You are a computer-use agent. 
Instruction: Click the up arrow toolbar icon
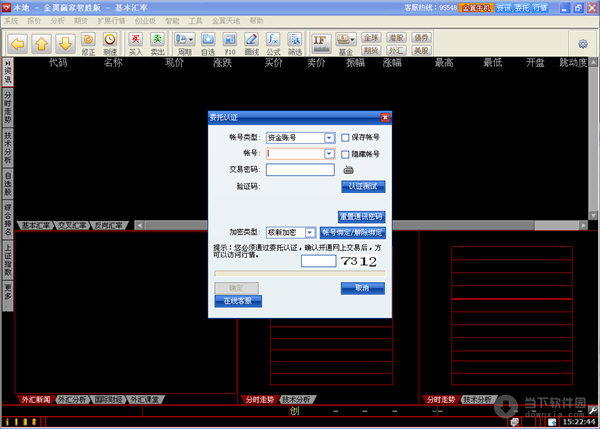point(41,44)
